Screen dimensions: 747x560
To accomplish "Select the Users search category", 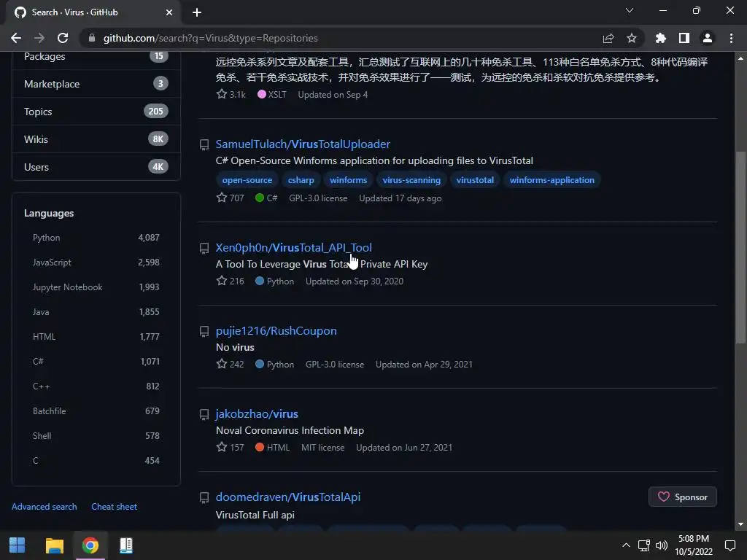I will tap(96, 167).
